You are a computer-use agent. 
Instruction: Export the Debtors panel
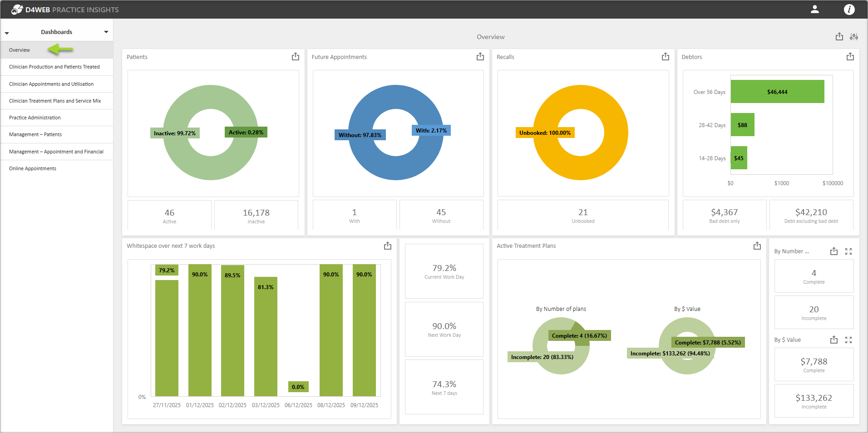850,57
